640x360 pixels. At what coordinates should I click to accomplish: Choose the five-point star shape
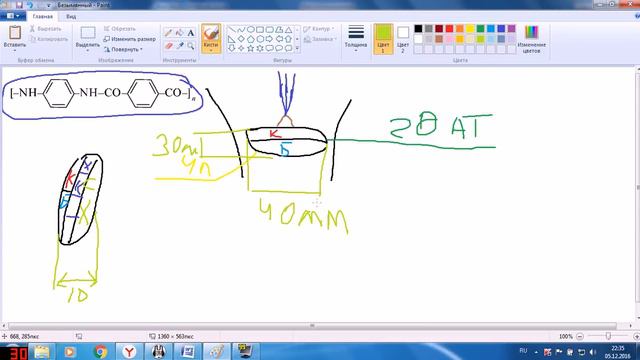pyautogui.click(x=251, y=48)
